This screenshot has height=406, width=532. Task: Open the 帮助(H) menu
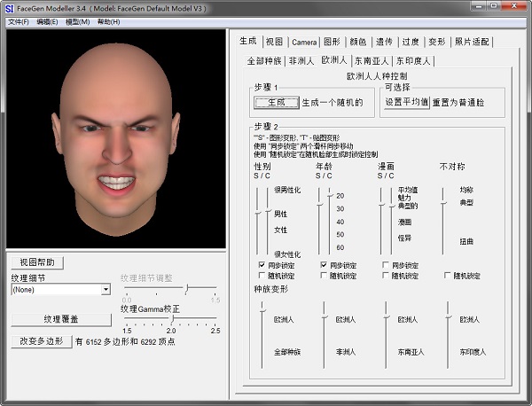(x=108, y=21)
